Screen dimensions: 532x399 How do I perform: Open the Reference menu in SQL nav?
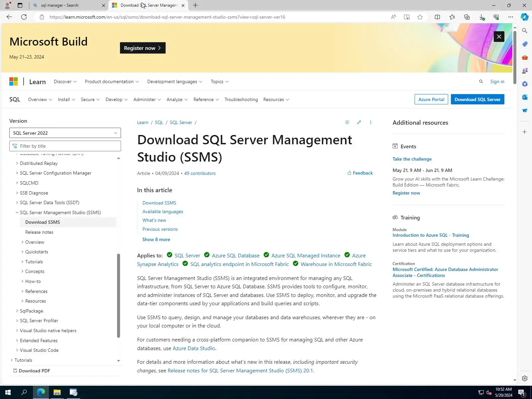tap(206, 99)
